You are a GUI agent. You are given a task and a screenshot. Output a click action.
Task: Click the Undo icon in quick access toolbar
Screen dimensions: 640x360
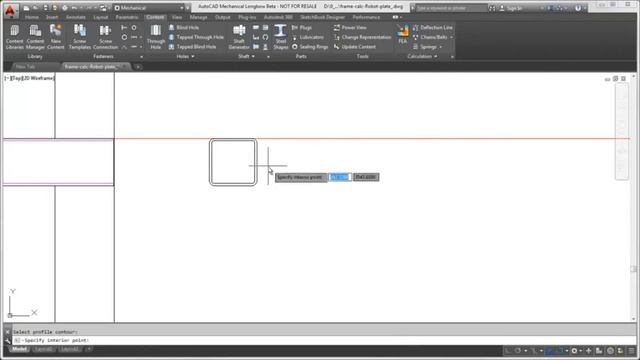(x=74, y=8)
